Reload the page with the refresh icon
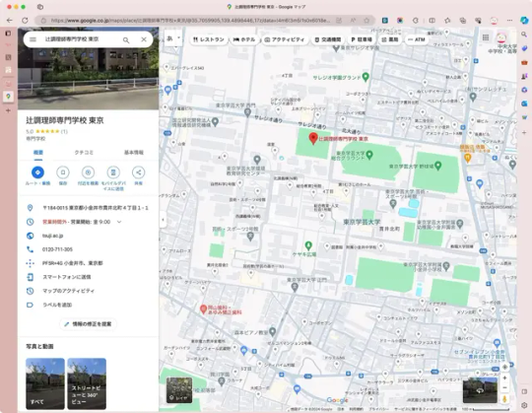This screenshot has height=413, width=532. click(x=25, y=21)
